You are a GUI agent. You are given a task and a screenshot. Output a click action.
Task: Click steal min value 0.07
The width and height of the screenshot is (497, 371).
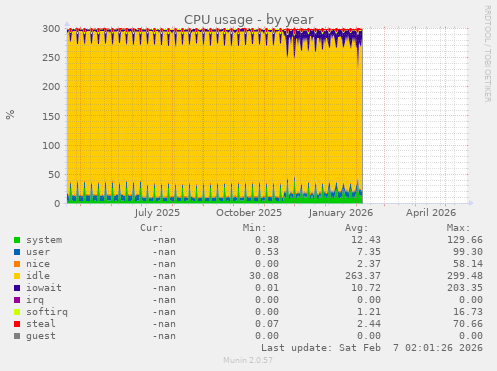tap(267, 324)
